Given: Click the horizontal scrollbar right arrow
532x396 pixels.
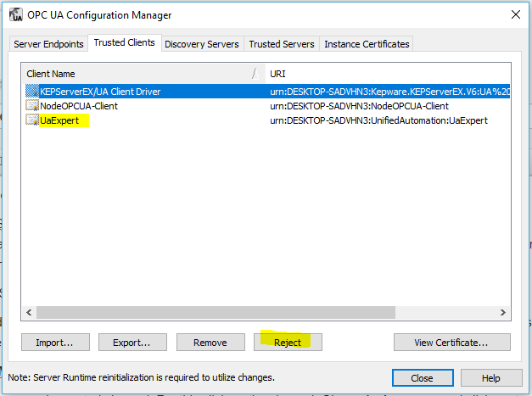Looking at the screenshot, I should tap(503, 312).
